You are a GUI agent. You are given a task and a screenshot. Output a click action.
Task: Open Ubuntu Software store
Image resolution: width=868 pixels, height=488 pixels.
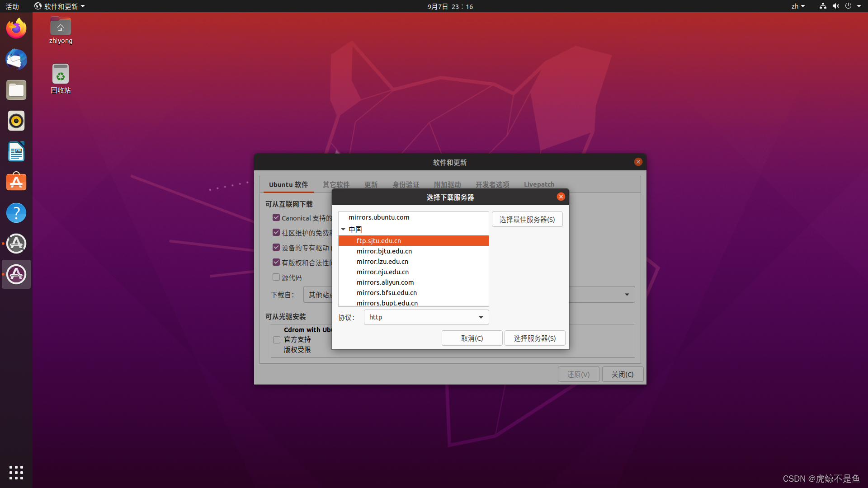16,182
